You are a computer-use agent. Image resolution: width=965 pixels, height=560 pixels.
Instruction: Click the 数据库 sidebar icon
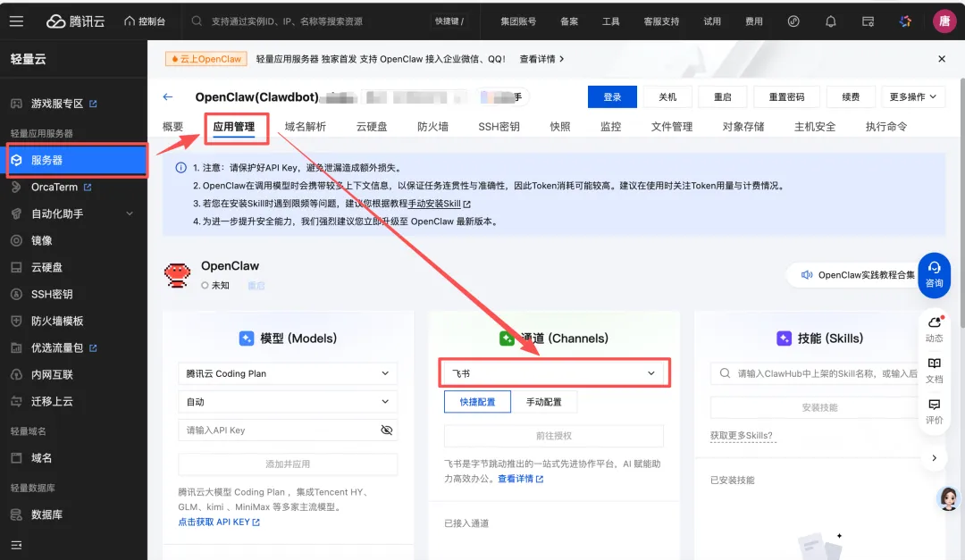click(17, 514)
